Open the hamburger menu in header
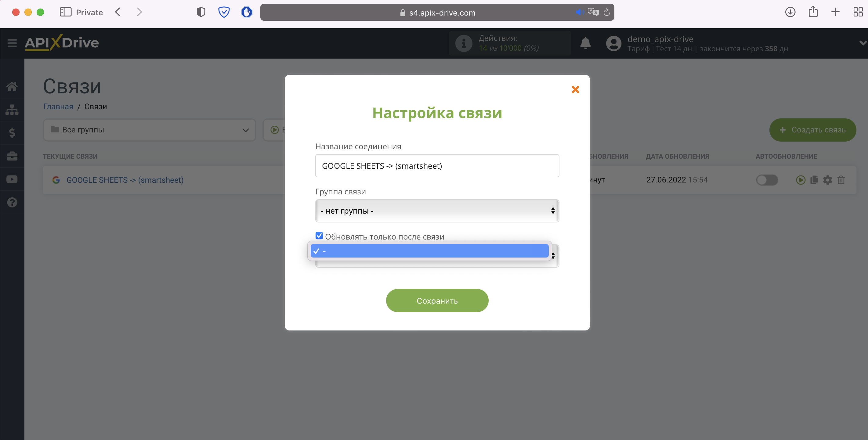 click(12, 43)
